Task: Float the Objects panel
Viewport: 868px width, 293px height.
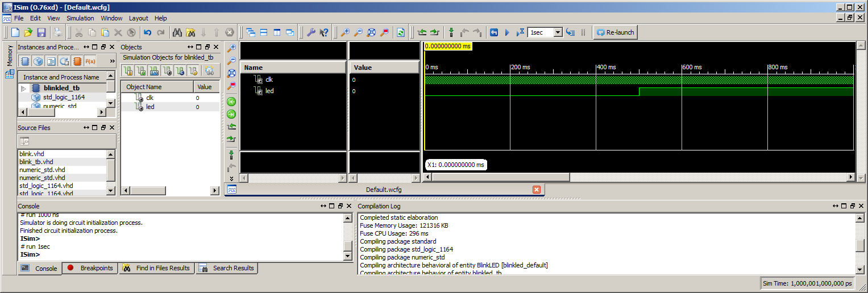Action: click(207, 47)
